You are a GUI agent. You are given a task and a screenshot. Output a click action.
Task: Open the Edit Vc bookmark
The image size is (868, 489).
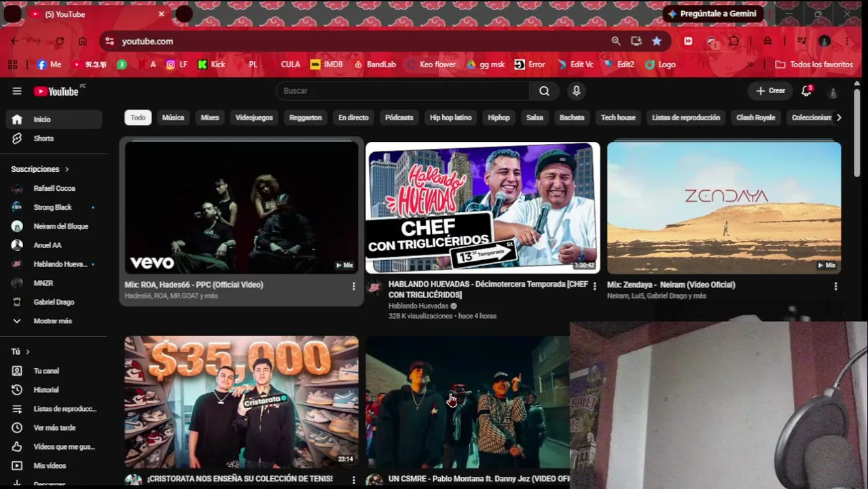[x=575, y=65]
